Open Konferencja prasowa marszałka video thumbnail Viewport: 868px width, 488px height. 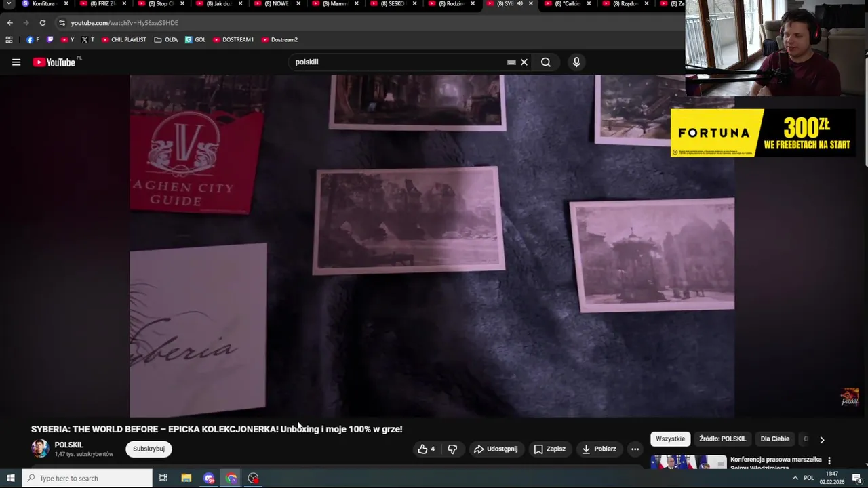[x=688, y=462]
